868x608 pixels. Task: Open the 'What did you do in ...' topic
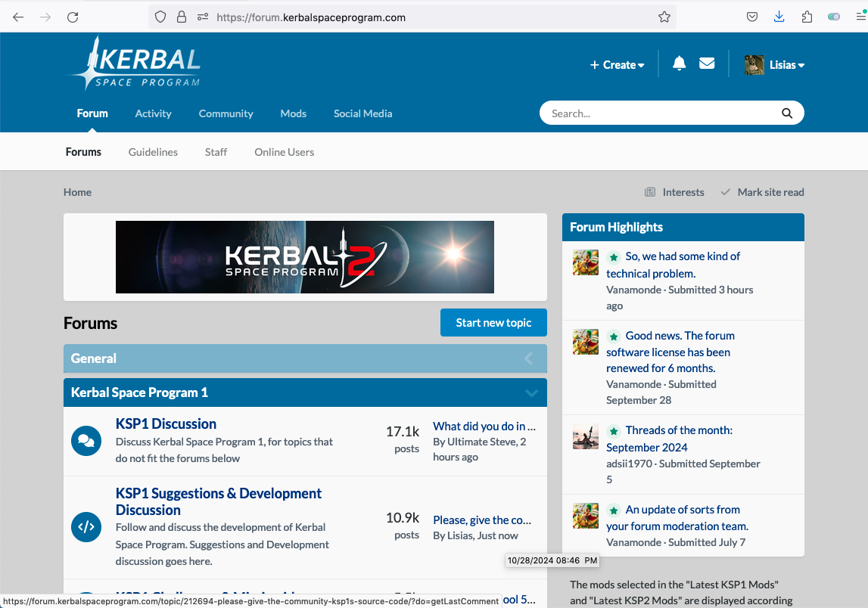[484, 426]
